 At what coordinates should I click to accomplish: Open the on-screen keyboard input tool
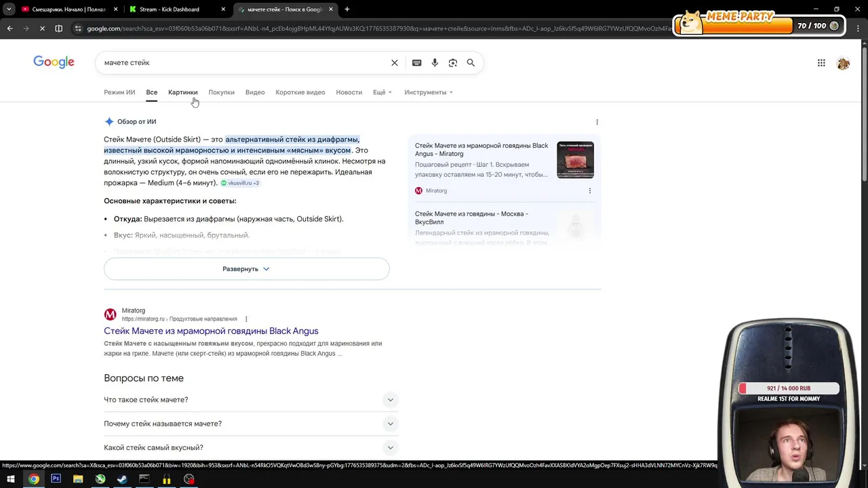417,62
